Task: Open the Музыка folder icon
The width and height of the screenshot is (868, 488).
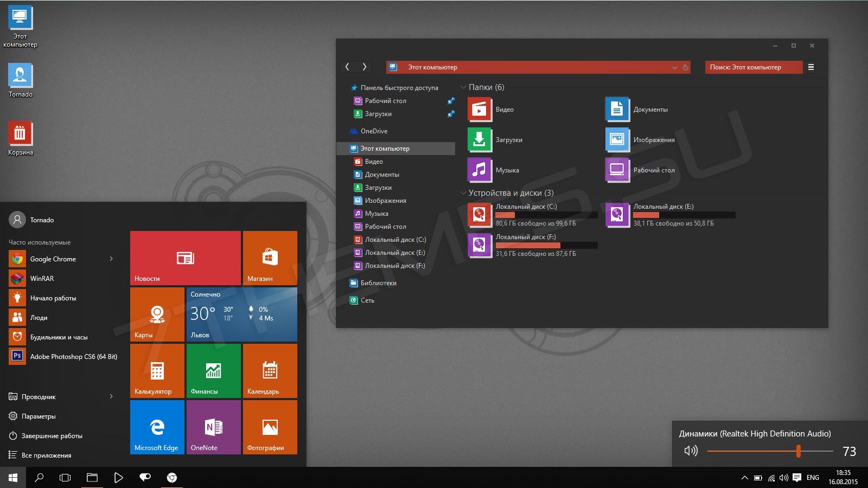Action: coord(480,170)
